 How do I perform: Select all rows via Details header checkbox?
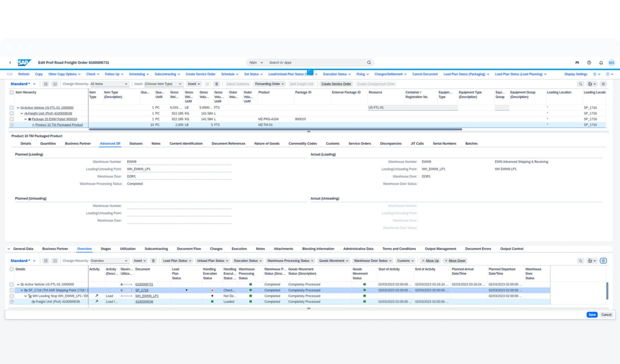pyautogui.click(x=12, y=269)
